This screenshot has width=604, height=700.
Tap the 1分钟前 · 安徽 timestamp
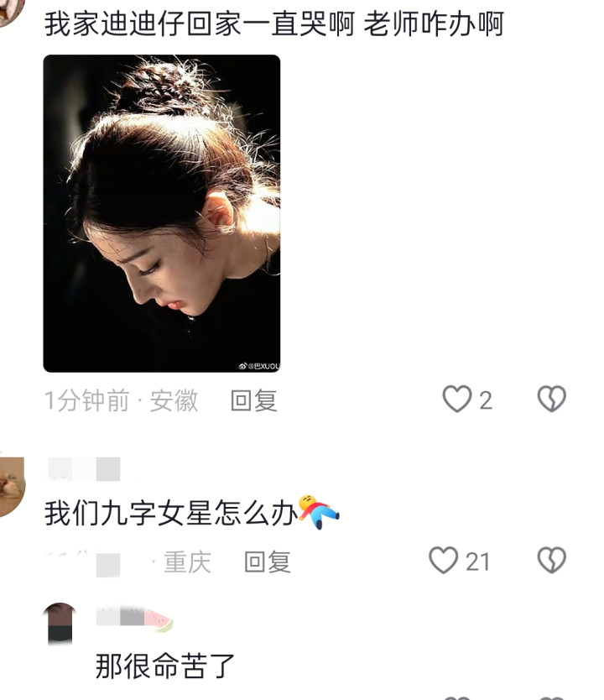(x=121, y=400)
